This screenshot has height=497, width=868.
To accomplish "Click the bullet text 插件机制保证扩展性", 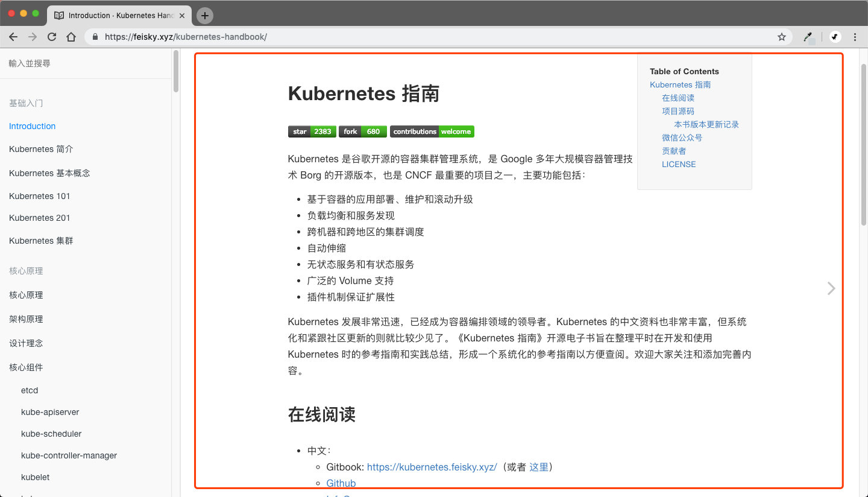I will point(351,297).
